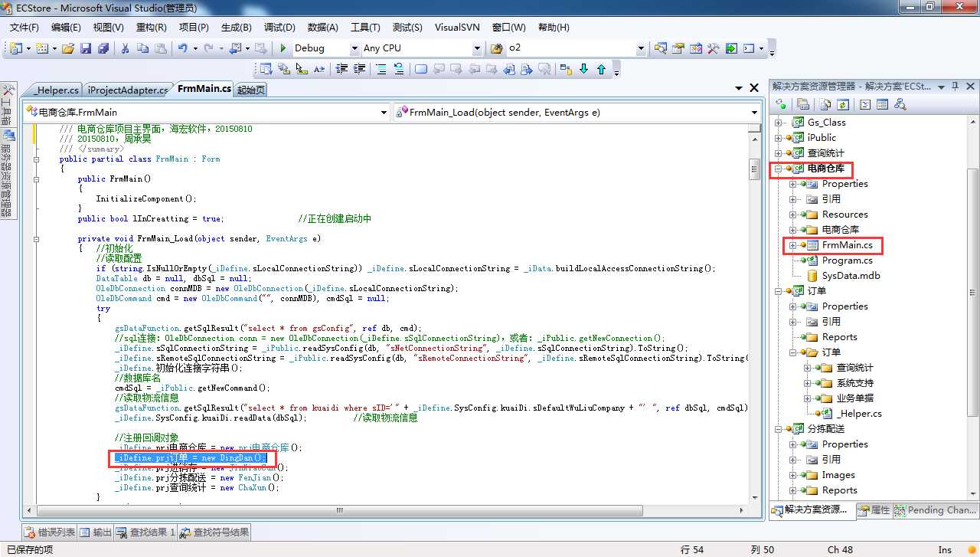Start debugging with the green play icon
This screenshot has width=980, height=557.
coord(283,48)
